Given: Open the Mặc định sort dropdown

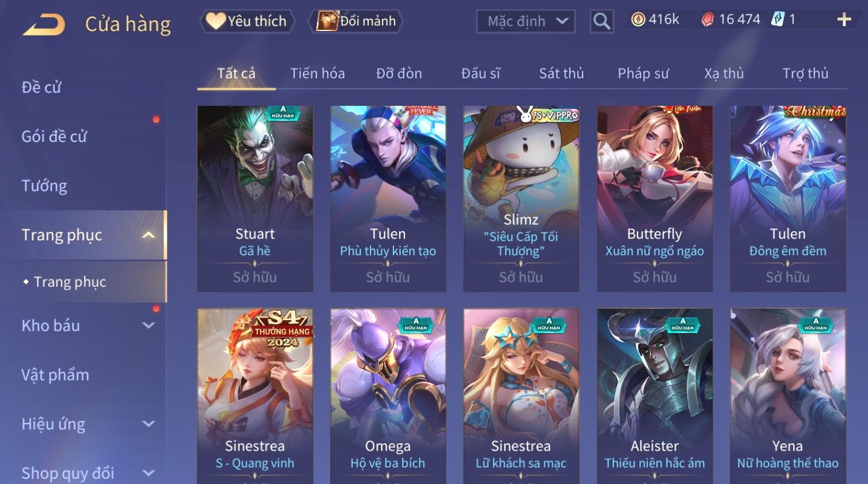Looking at the screenshot, I should [526, 21].
